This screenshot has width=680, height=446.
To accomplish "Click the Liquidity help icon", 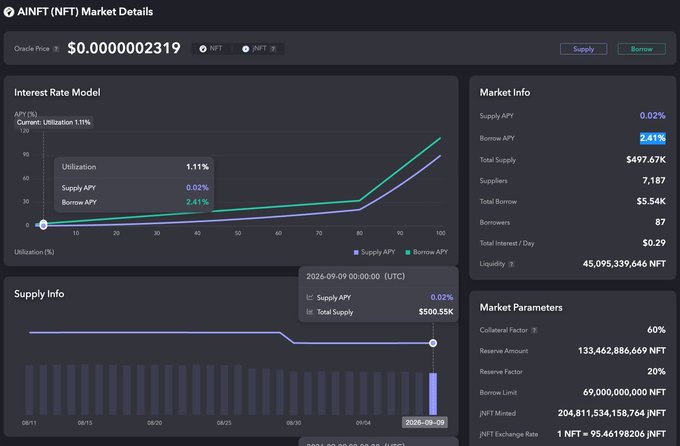I will (511, 264).
